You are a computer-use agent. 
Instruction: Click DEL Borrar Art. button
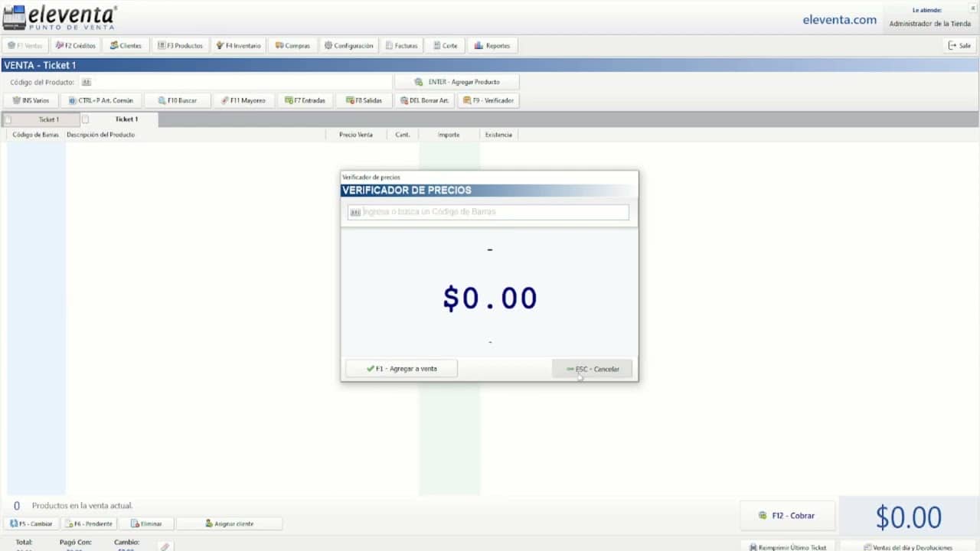425,100
